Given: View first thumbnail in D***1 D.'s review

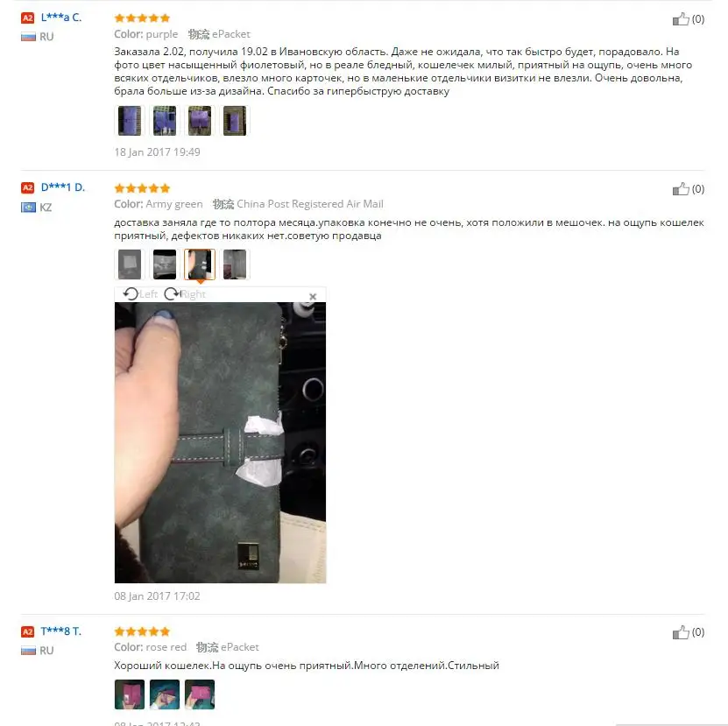Looking at the screenshot, I should [x=130, y=264].
